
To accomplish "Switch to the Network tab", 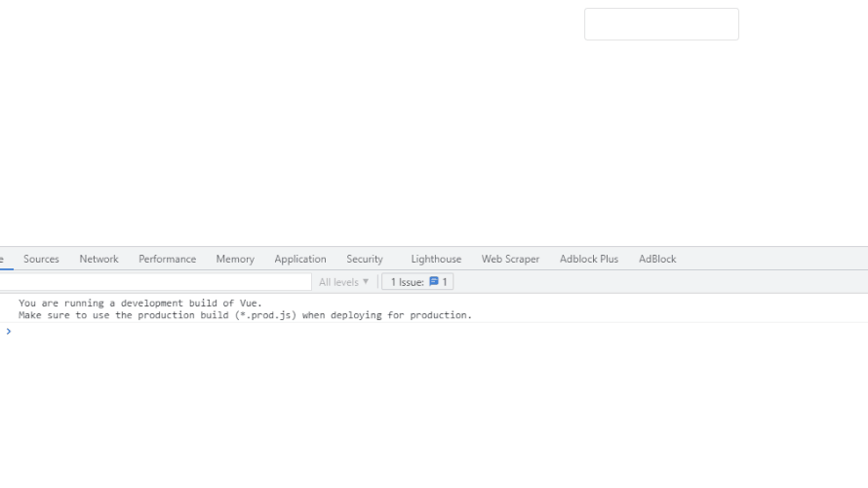I will pos(99,259).
